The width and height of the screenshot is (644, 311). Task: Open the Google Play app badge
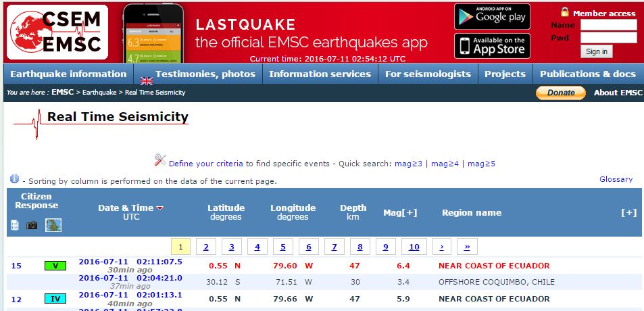(x=491, y=16)
